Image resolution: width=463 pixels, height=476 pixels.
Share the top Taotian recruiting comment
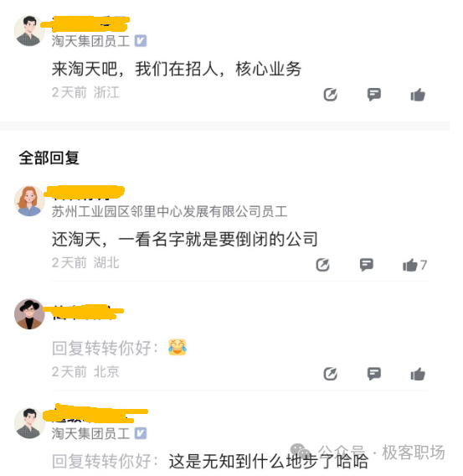[330, 95]
